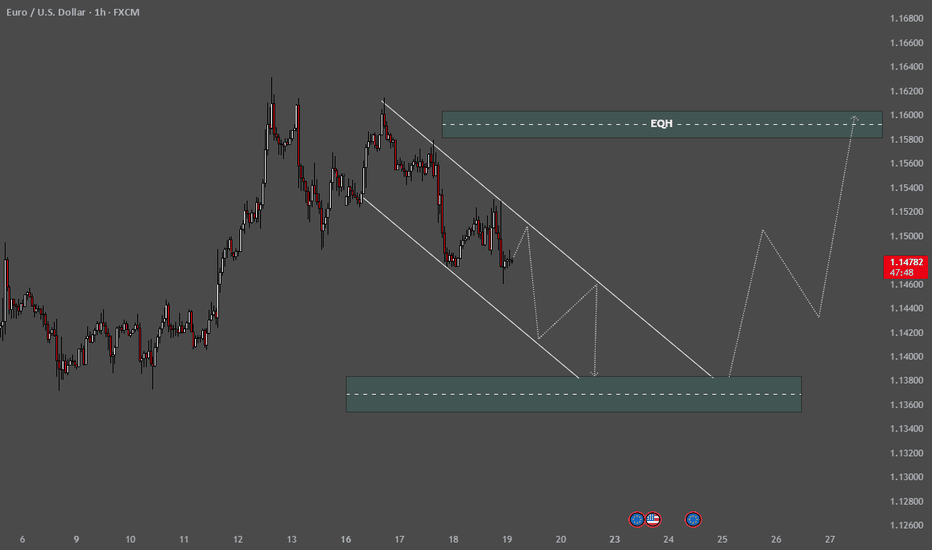Click date axis label 6
Image resolution: width=932 pixels, height=550 pixels.
click(x=23, y=539)
